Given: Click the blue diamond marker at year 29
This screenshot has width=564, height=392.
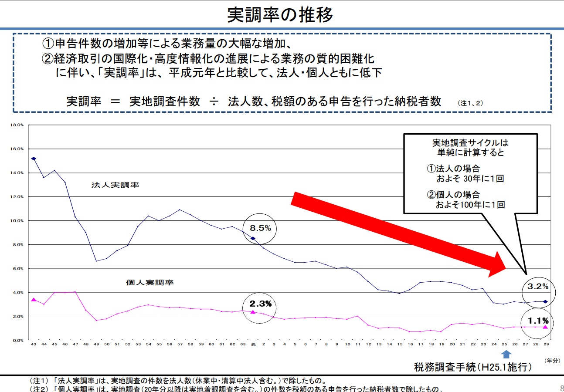Looking at the screenshot, I should pyautogui.click(x=545, y=301).
